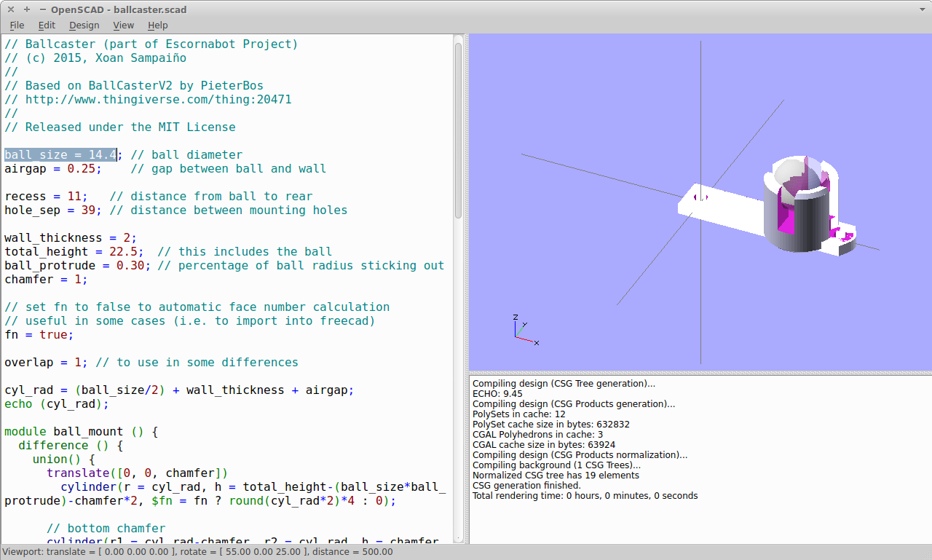
Task: Open the Help menu
Action: 158,25
